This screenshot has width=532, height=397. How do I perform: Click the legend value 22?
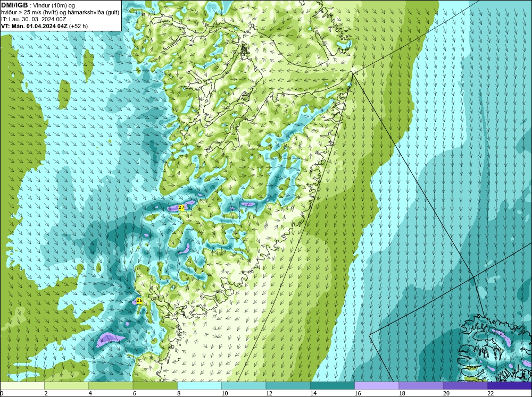tap(491, 393)
